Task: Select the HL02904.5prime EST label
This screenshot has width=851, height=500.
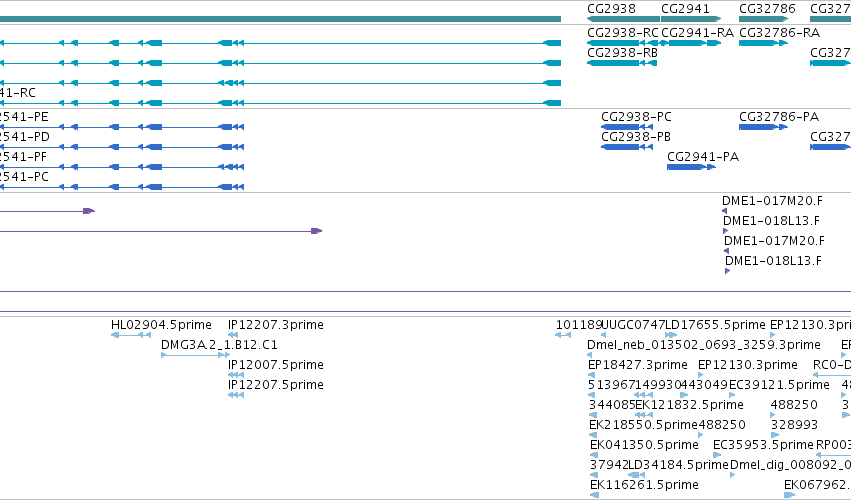Action: click(x=161, y=325)
